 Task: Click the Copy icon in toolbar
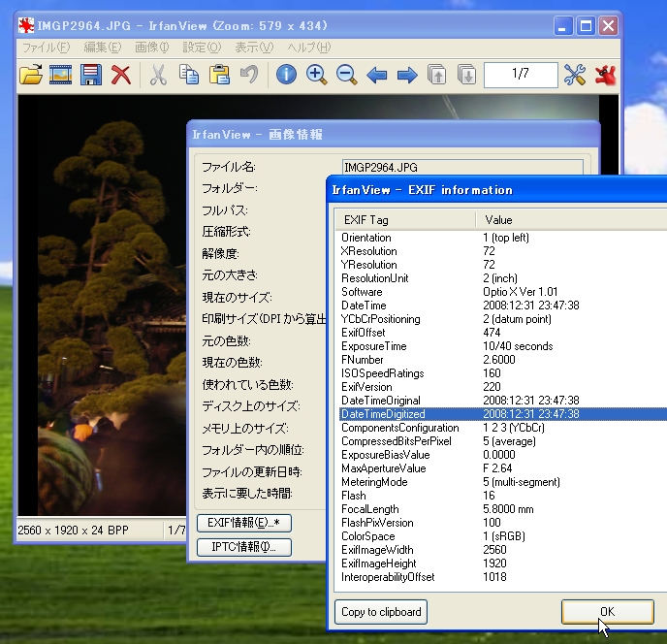click(189, 75)
